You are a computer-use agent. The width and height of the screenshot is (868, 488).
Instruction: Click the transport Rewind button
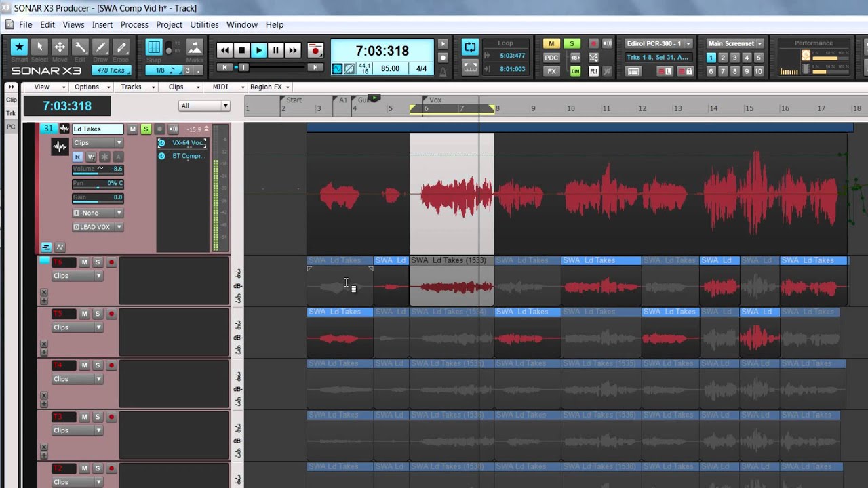(224, 50)
